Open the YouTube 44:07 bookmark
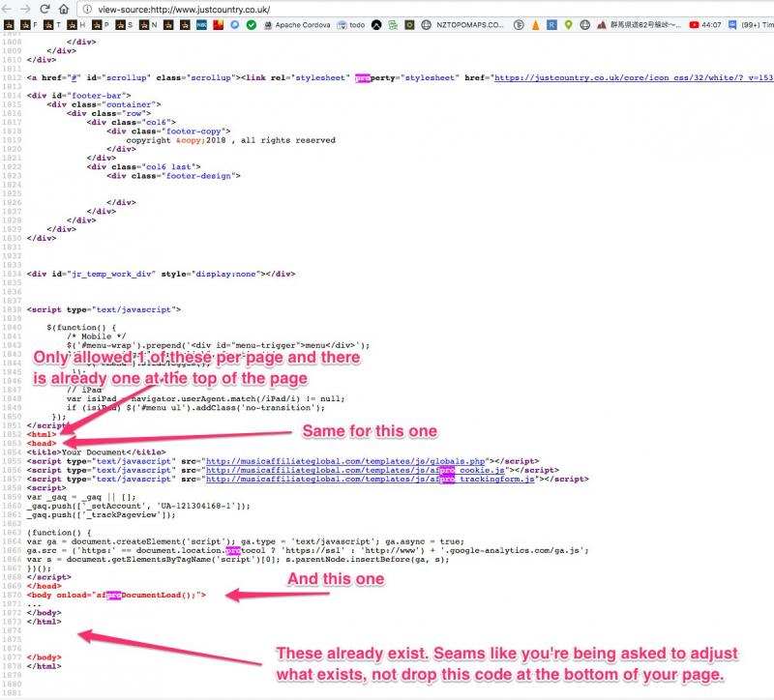 [x=705, y=25]
